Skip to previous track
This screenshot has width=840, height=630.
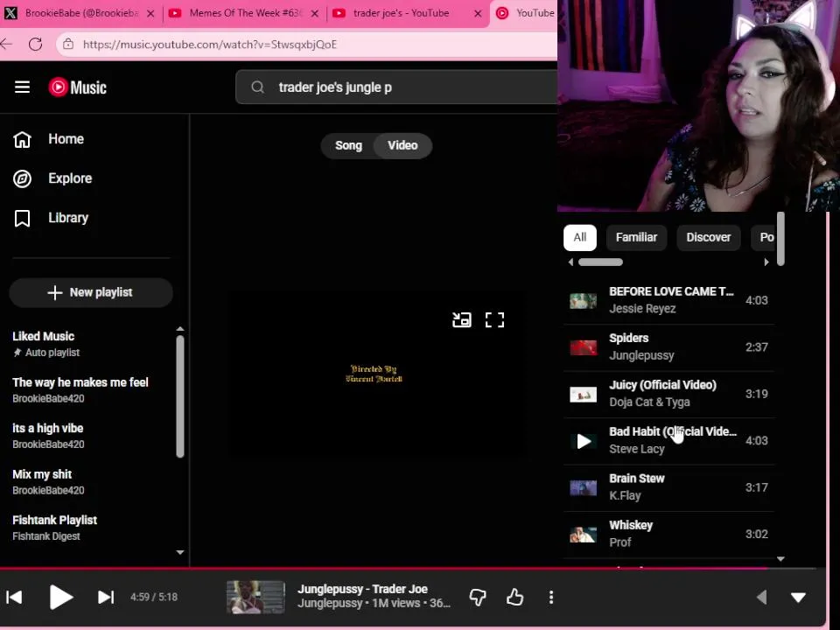(x=15, y=597)
